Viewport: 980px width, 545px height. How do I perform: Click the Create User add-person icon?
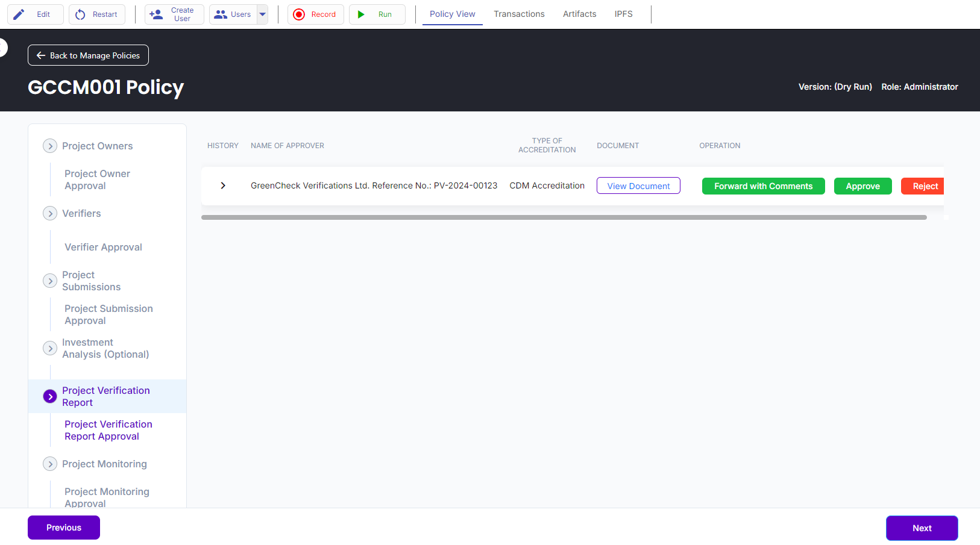pyautogui.click(x=156, y=14)
